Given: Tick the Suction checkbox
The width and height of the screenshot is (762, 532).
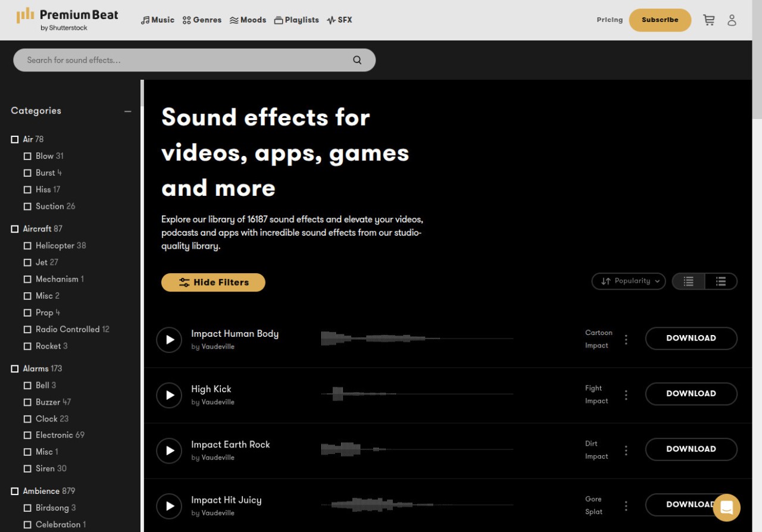Looking at the screenshot, I should click(27, 206).
